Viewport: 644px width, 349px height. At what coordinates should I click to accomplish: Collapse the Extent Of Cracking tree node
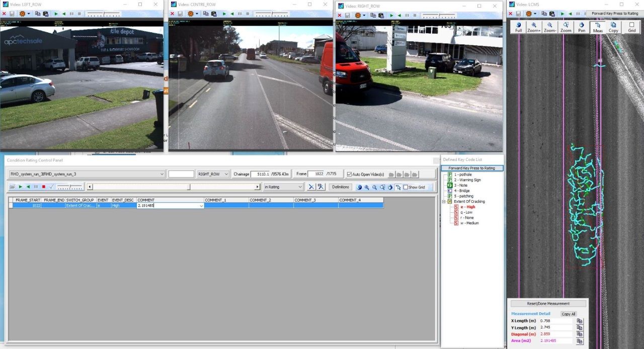(x=444, y=202)
